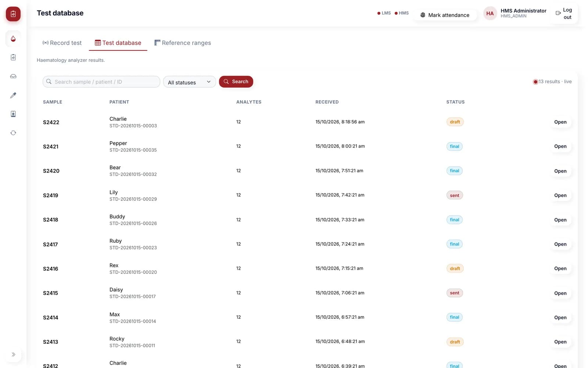The width and height of the screenshot is (588, 368).
Task: Click patient ID STD-20261015-00035
Action: coord(133,150)
